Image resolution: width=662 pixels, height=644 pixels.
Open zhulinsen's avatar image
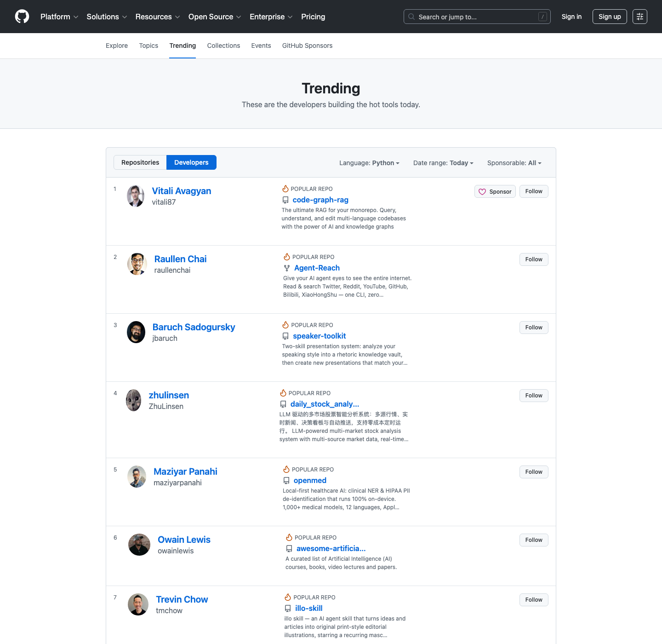[x=134, y=400]
